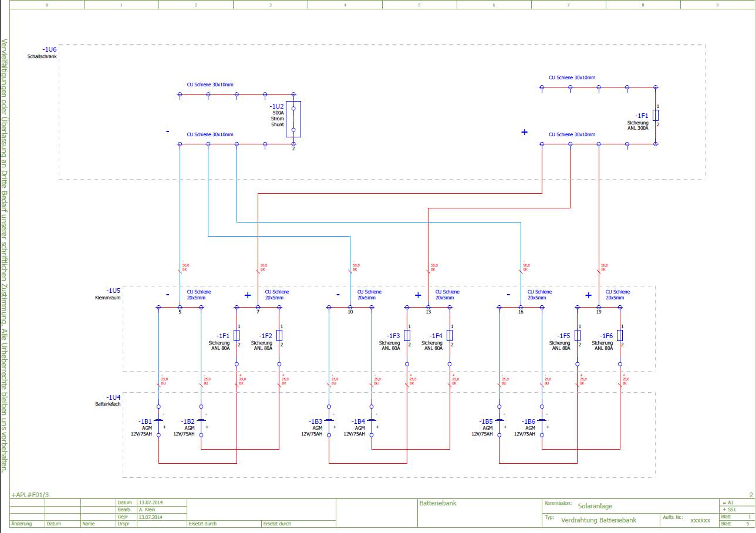Select the -1U4 Batteriefach label
Screen dimensions: 756x533
point(107,400)
